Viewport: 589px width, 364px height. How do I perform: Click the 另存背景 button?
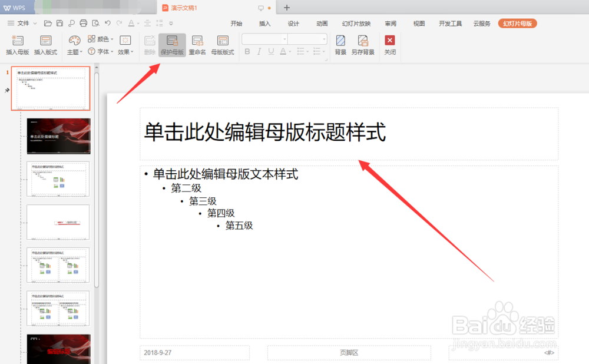363,45
